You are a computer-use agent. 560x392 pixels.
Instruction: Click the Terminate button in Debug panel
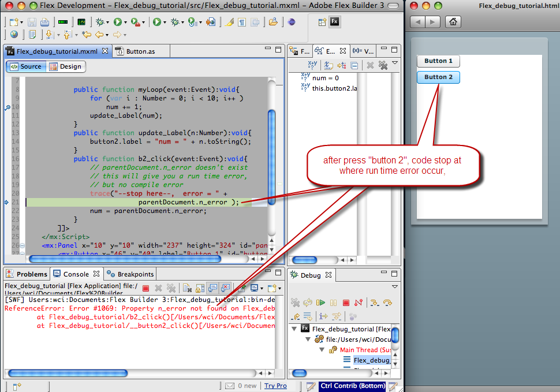346,303
